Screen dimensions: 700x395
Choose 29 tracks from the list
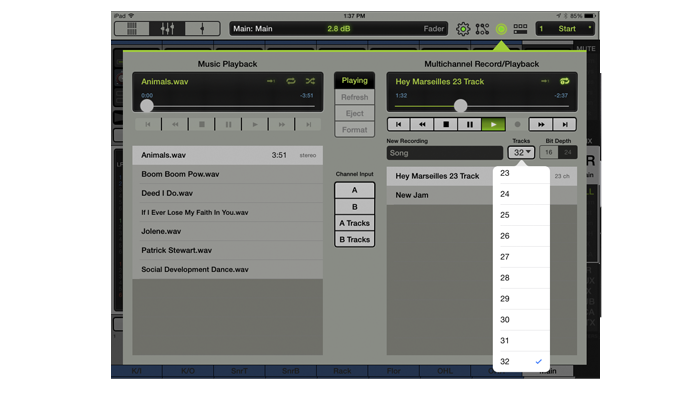click(x=521, y=299)
